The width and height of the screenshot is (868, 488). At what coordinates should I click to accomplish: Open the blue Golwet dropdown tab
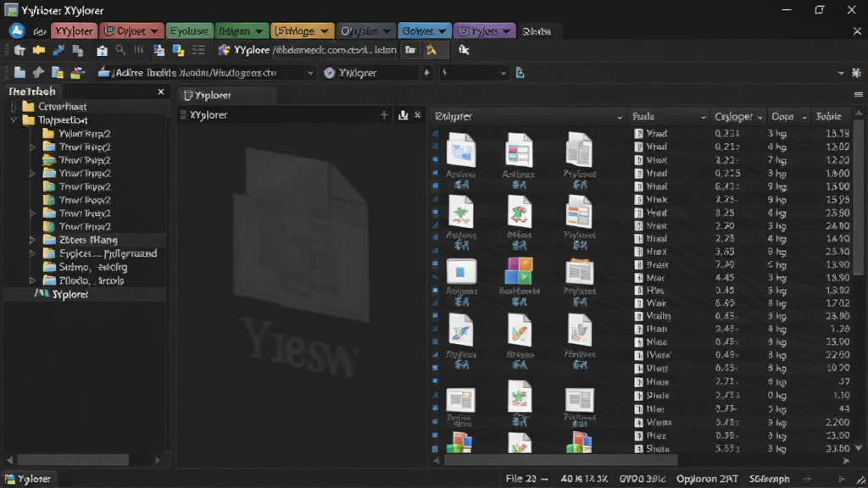click(x=424, y=31)
